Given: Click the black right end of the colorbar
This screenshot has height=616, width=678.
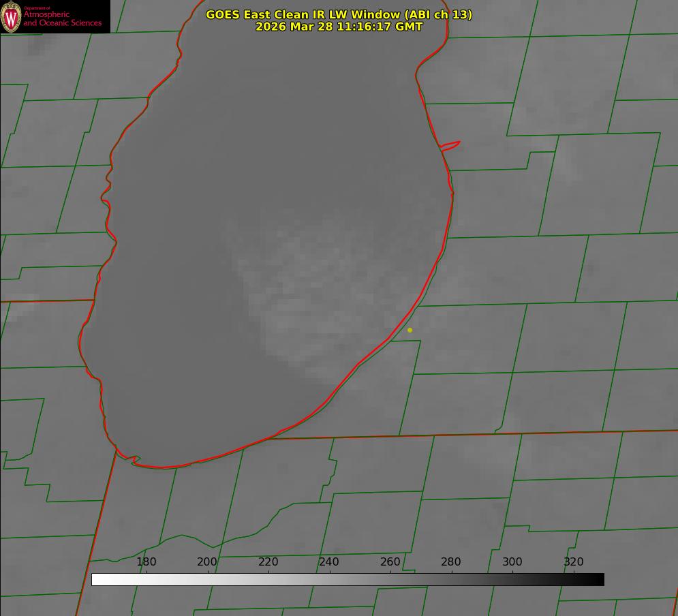Looking at the screenshot, I should (599, 579).
